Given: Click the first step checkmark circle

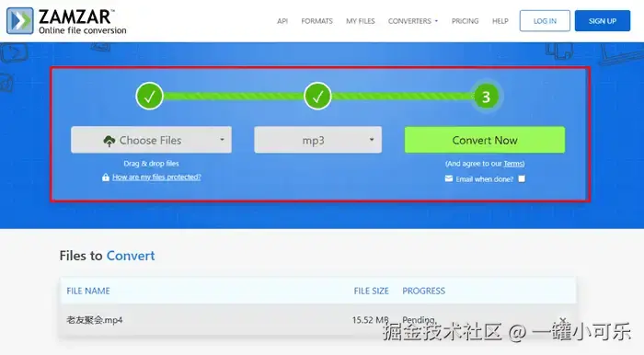Looking at the screenshot, I should (149, 97).
